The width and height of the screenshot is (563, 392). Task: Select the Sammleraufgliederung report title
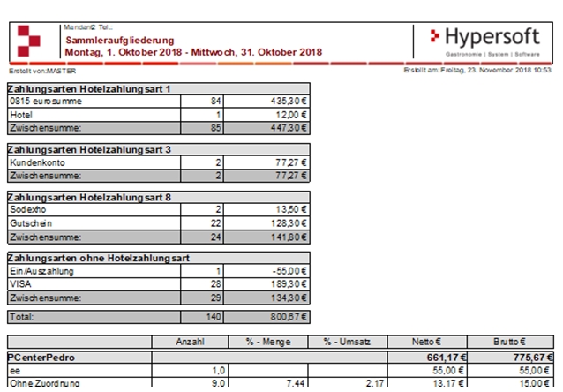click(117, 41)
